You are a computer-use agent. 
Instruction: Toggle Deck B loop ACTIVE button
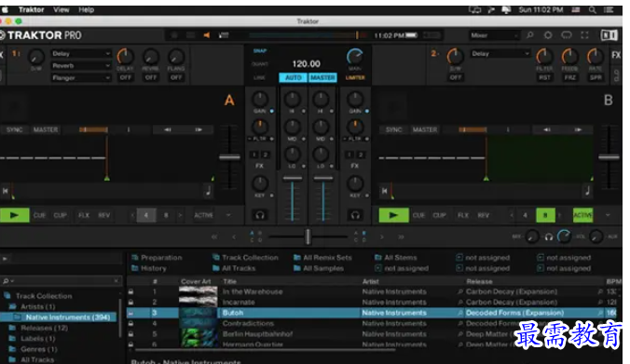(582, 215)
